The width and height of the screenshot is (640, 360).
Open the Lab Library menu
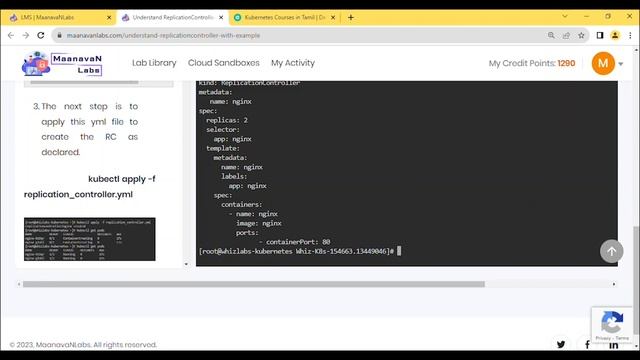pyautogui.click(x=154, y=63)
